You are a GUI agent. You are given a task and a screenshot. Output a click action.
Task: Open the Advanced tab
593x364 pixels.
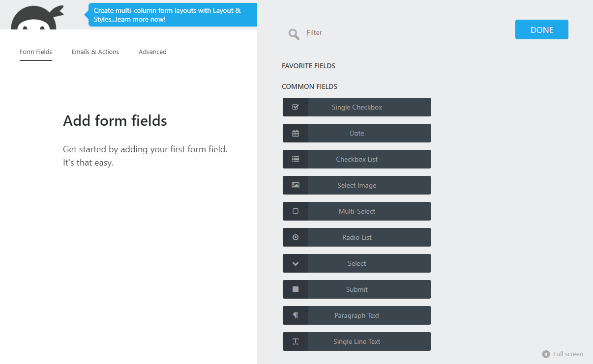152,52
